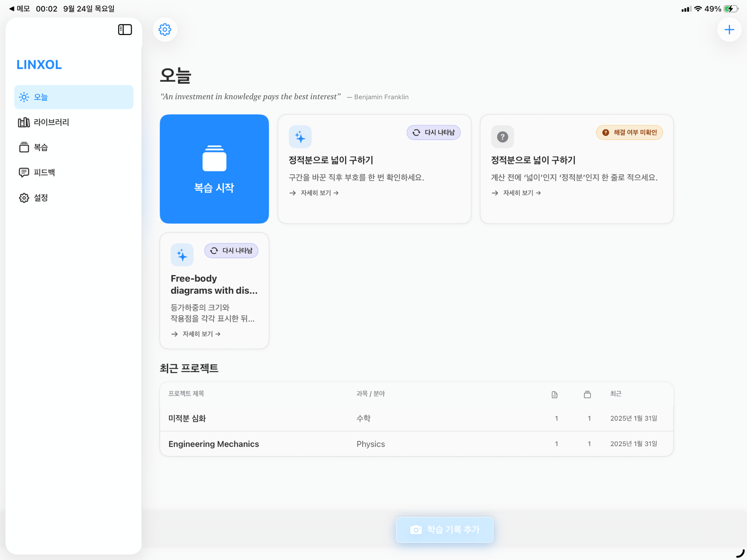Click the library books icon
The height and width of the screenshot is (560, 747).
(24, 122)
